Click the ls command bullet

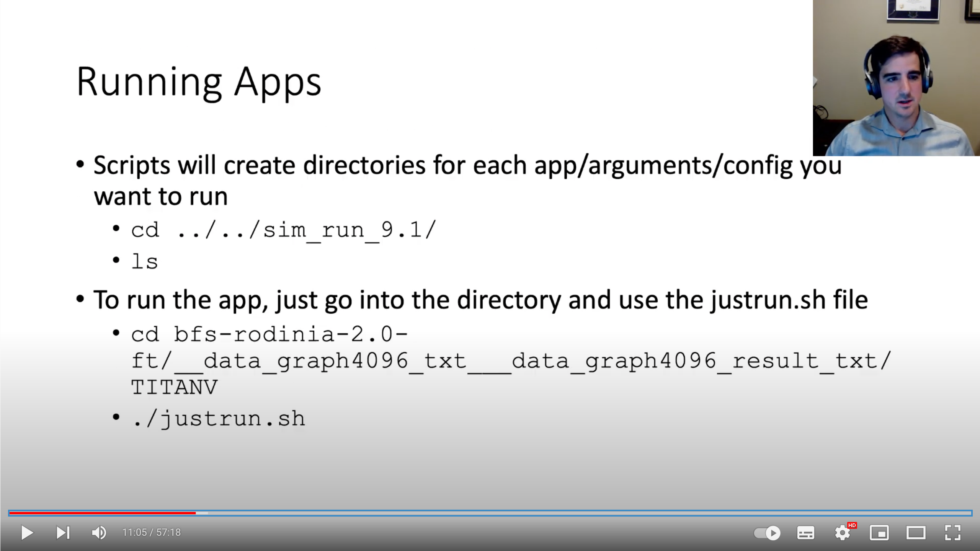point(144,262)
